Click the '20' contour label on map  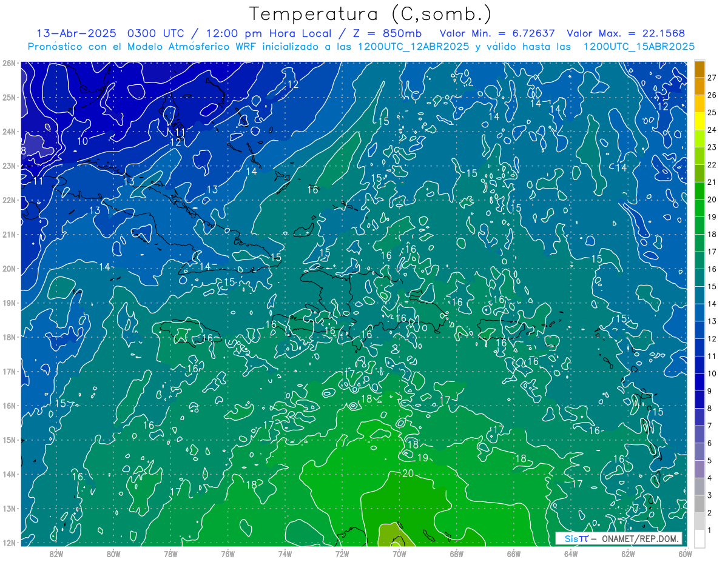tap(408, 473)
